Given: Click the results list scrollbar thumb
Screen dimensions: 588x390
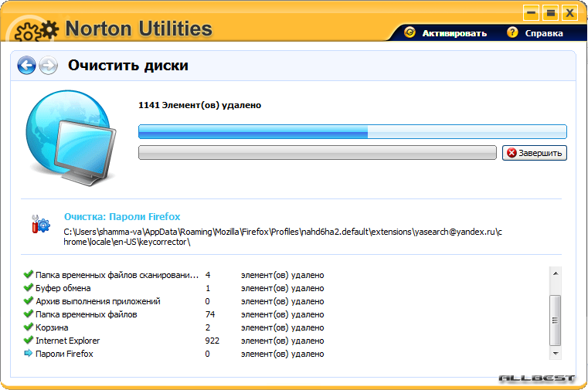Looking at the screenshot, I should (556, 320).
